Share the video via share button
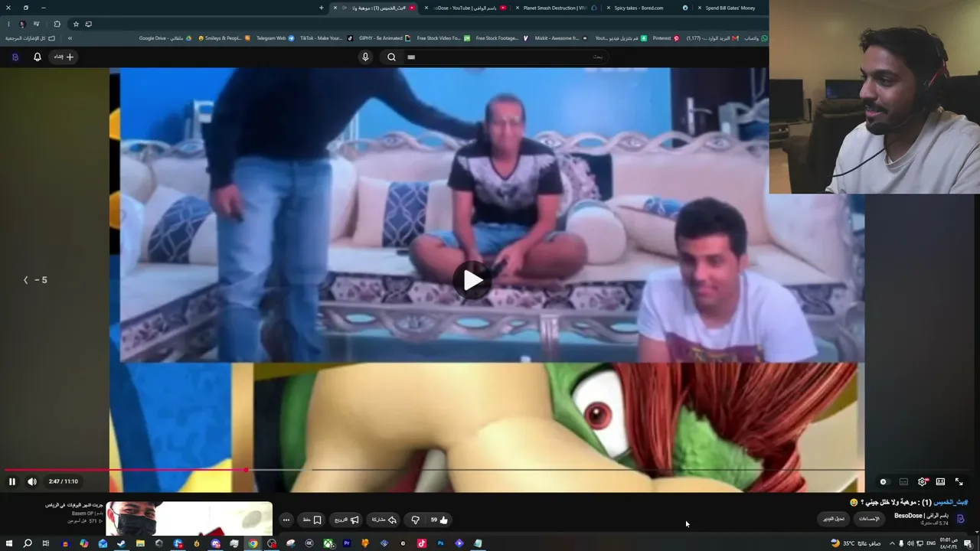 pyautogui.click(x=384, y=520)
